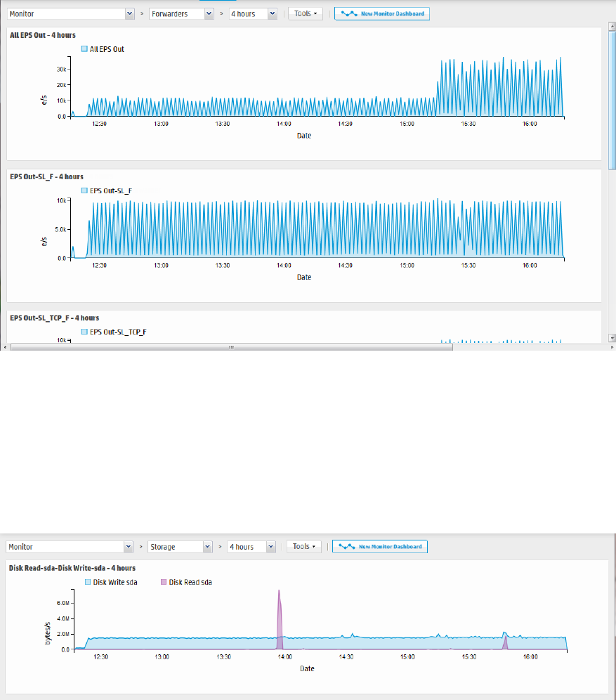Click the lower New Monitor Dashboard button
Image resolution: width=616 pixels, height=700 pixels.
coord(380,546)
